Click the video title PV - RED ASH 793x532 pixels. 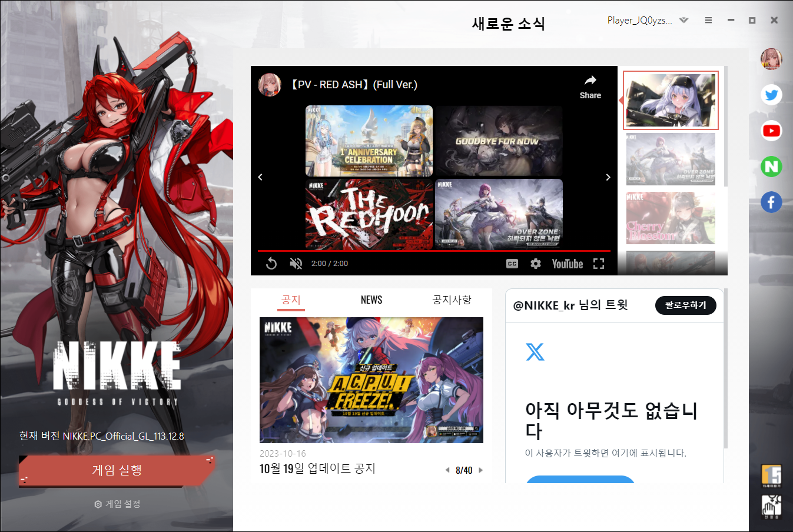354,85
